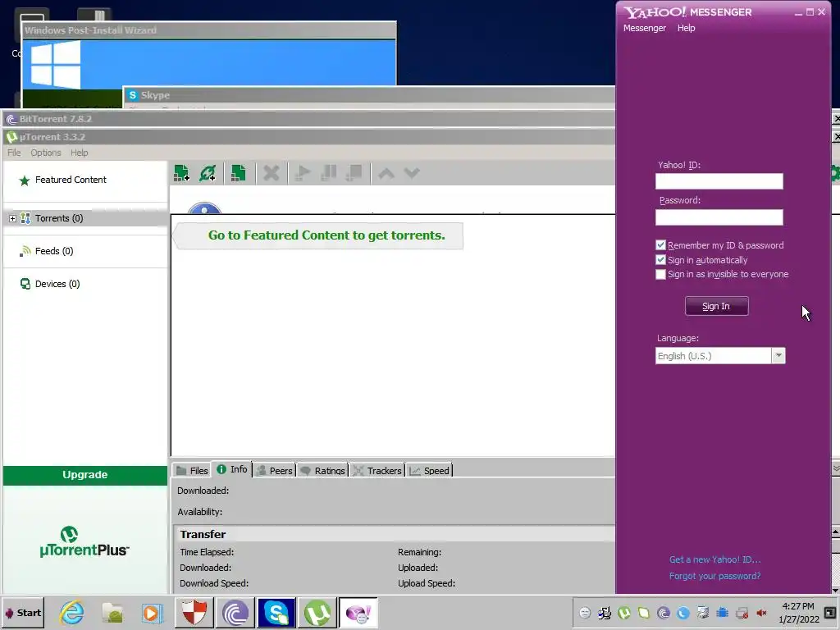Click the Show Desktop button beside the clock
The image size is (840, 630).
[830, 613]
